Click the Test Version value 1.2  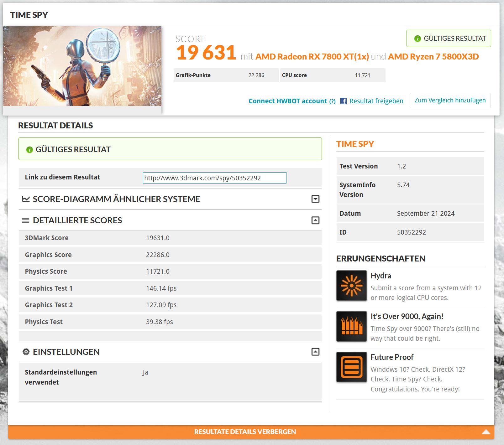(401, 166)
